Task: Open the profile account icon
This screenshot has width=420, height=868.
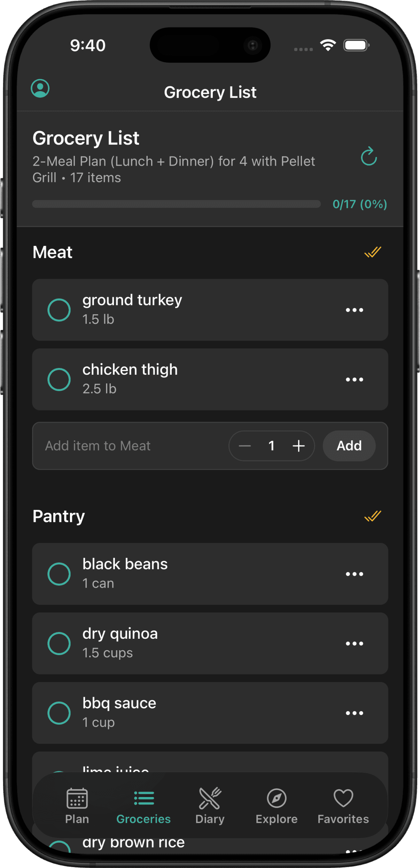Action: (x=40, y=89)
